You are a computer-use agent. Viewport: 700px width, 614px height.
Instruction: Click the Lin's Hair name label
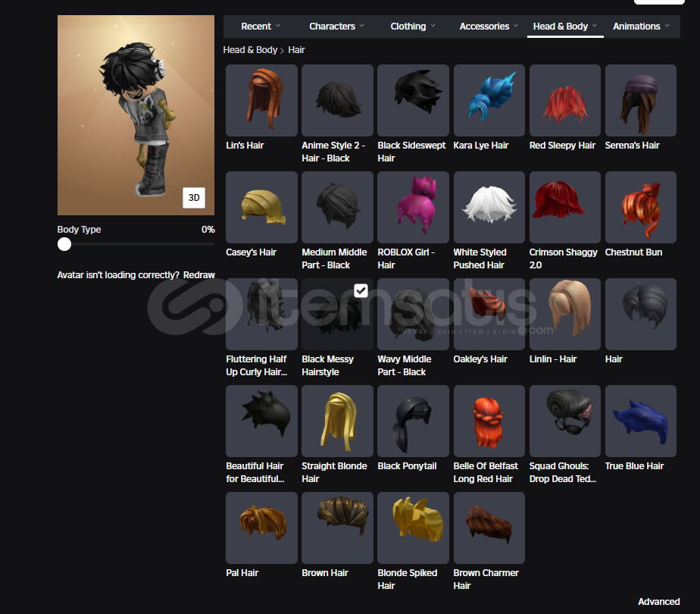click(245, 146)
